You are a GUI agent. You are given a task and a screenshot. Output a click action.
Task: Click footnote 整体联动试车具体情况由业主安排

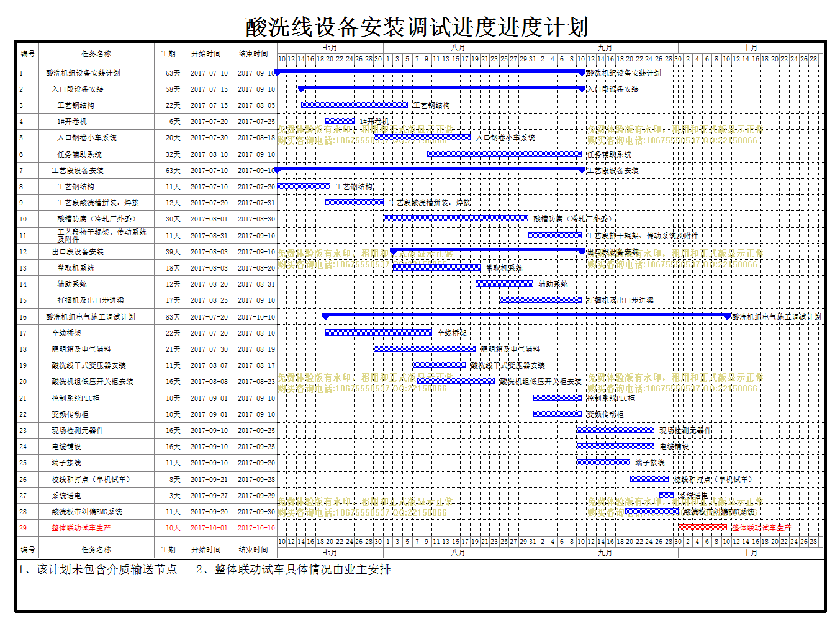pos(302,569)
